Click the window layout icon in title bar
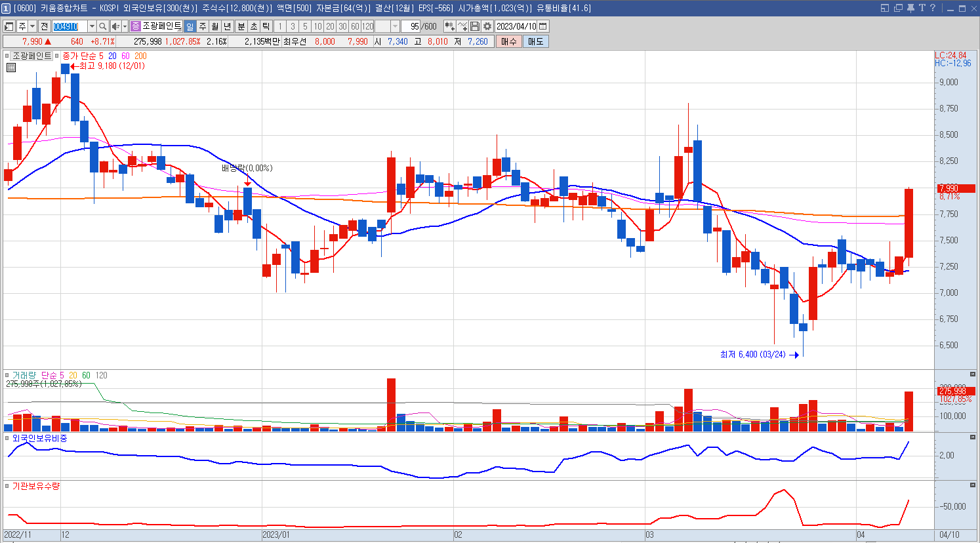This screenshot has height=543, width=980. click(885, 8)
